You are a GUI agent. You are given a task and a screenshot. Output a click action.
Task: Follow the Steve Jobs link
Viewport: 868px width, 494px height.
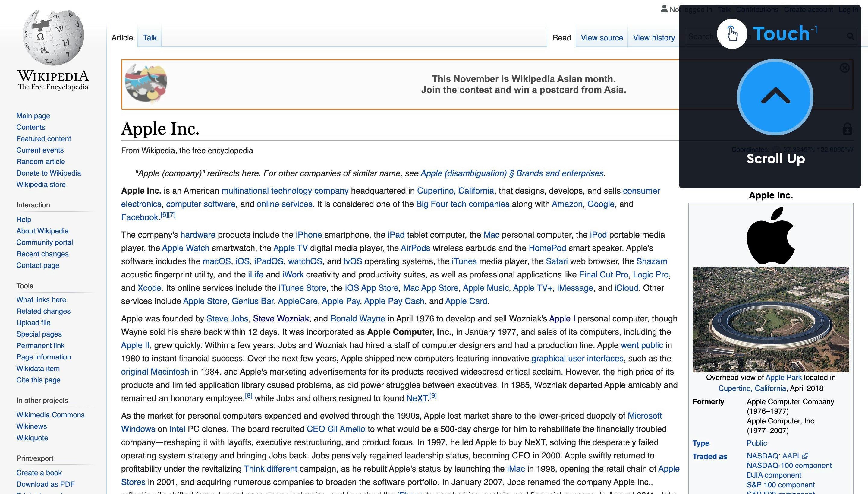[x=227, y=318]
